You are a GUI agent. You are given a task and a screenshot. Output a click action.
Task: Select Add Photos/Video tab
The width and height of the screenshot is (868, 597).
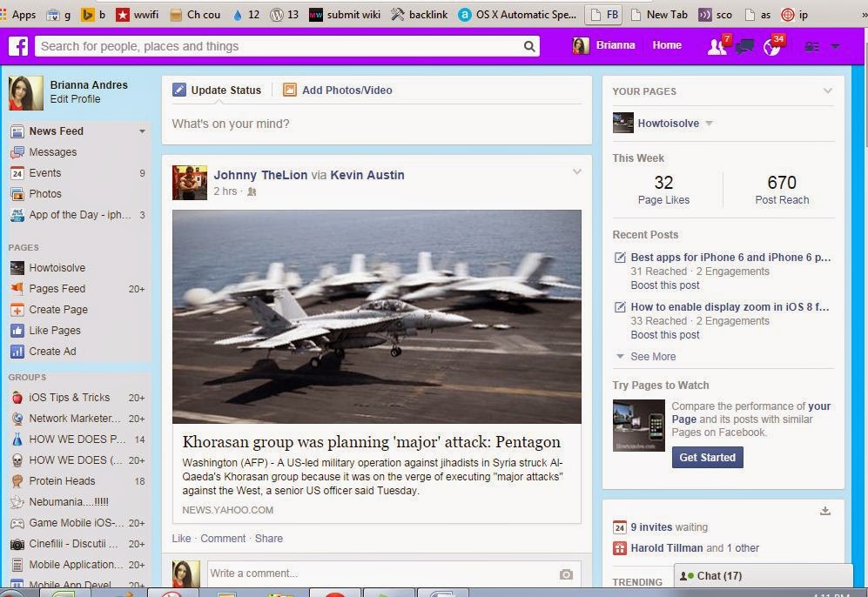[x=338, y=91]
